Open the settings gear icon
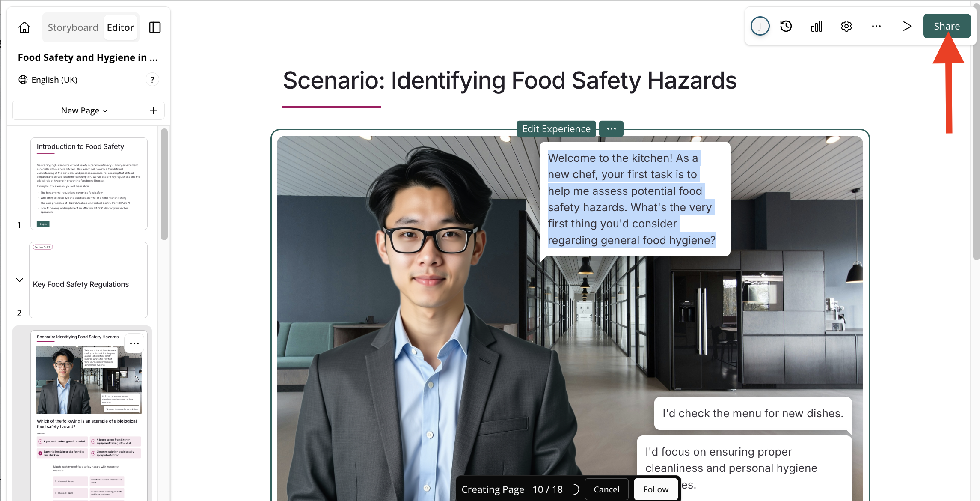The image size is (980, 501). [846, 26]
